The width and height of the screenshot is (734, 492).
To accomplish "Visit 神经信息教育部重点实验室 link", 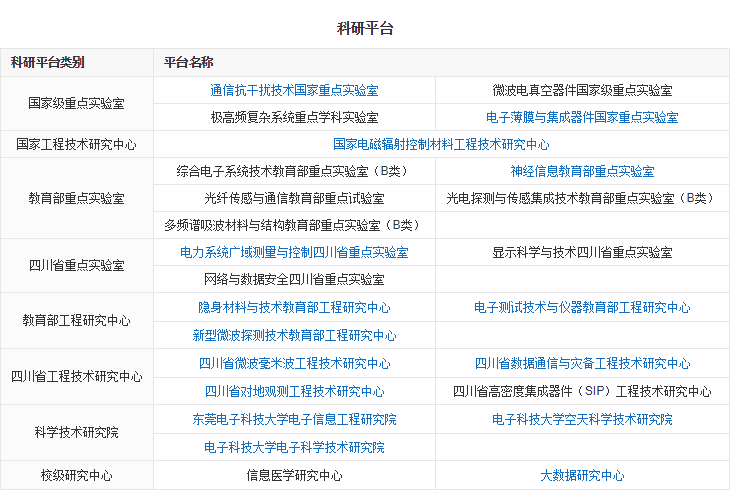I will (582, 171).
